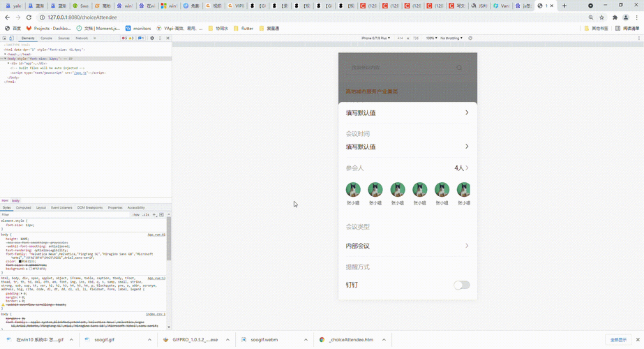Bookmark this page with the star icon
Screen dimensions: 644x349
click(601, 17)
